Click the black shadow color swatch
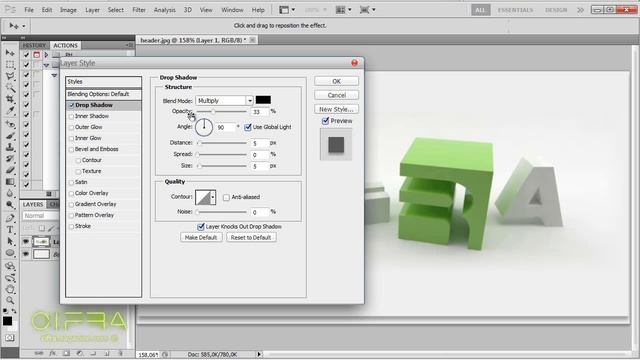The image size is (640, 360). coord(263,100)
